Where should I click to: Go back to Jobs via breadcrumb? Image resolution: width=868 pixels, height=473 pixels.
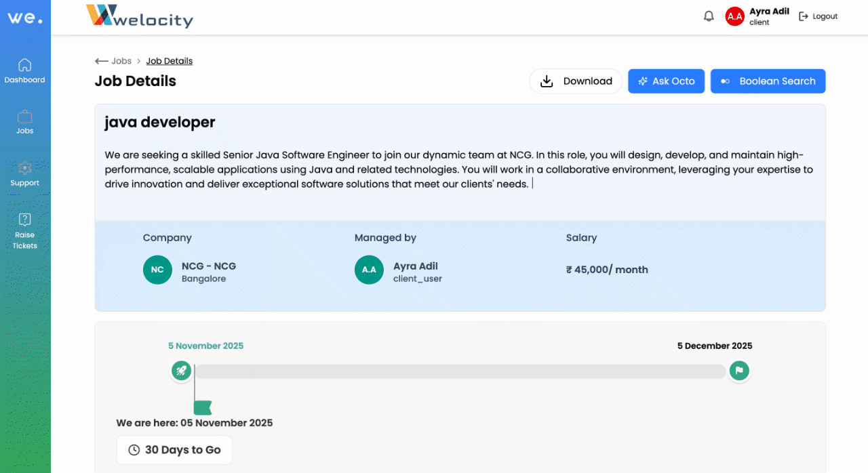click(114, 61)
